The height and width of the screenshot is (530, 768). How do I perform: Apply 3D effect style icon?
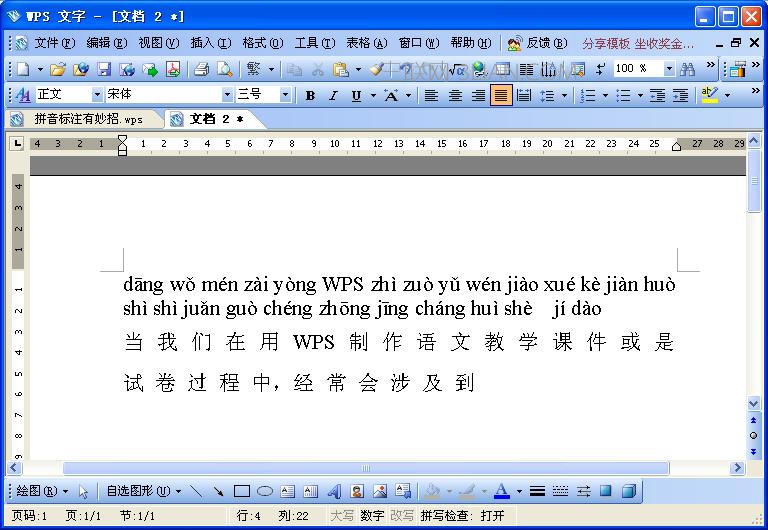629,490
